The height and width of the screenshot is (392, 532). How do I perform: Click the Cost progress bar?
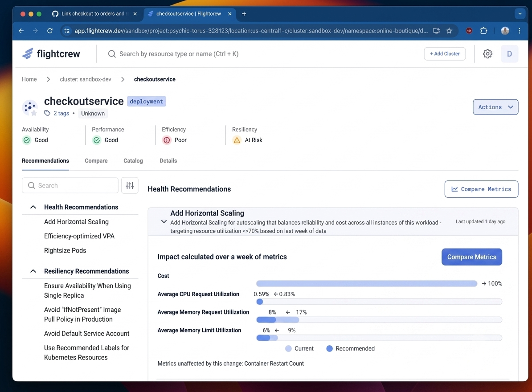pyautogui.click(x=367, y=283)
